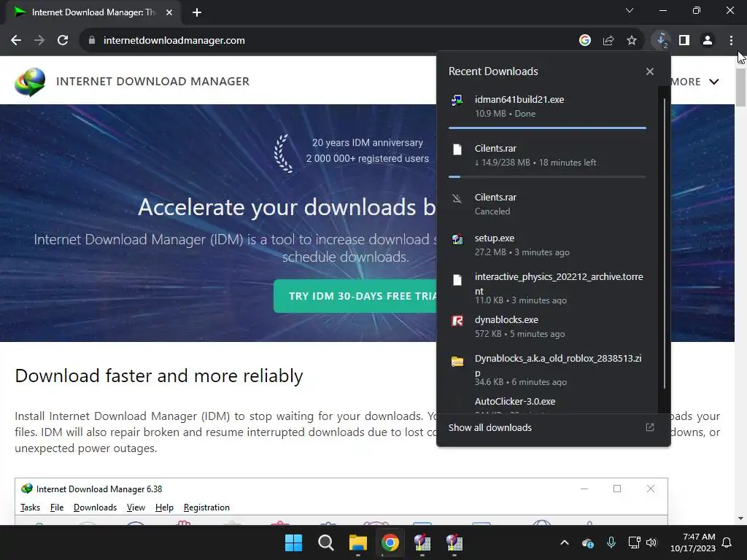
Task: Open the side panel icon
Action: (684, 41)
